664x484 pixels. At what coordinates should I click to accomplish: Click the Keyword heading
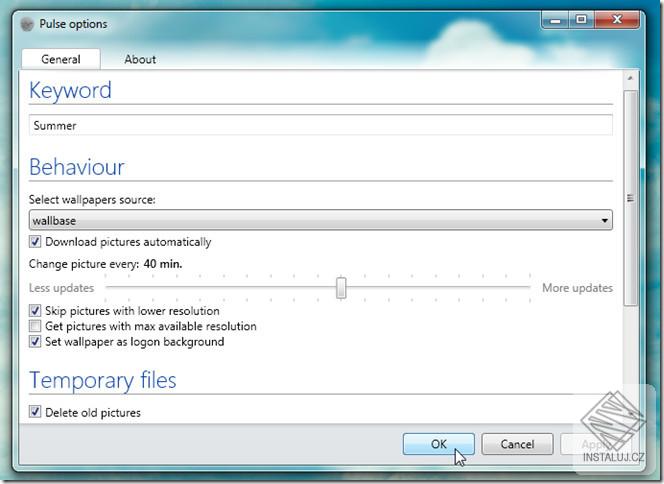point(70,90)
